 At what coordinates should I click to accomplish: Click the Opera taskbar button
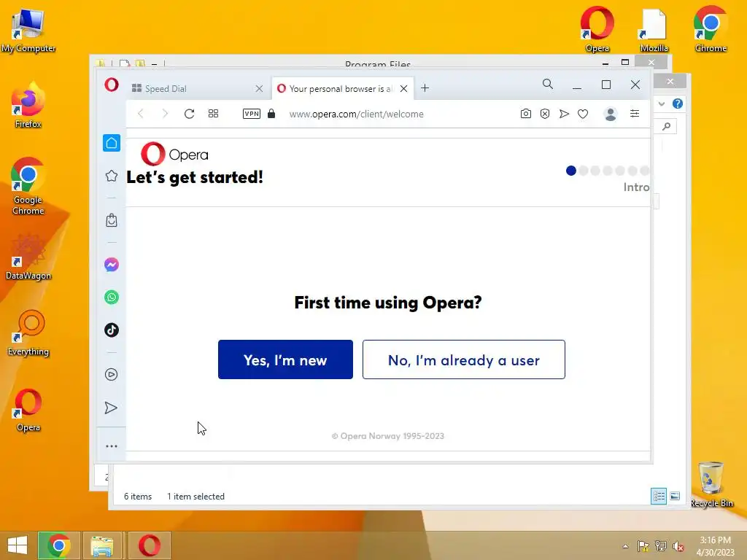click(x=149, y=545)
